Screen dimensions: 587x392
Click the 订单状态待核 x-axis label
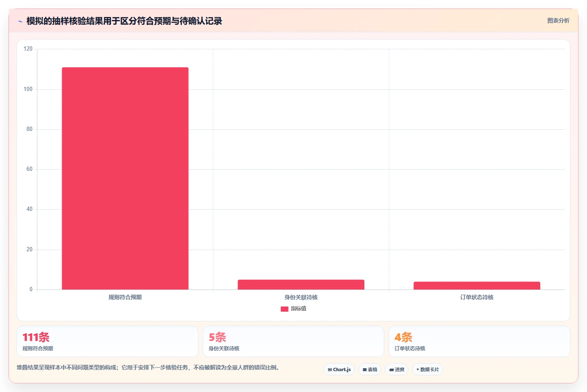click(x=477, y=297)
